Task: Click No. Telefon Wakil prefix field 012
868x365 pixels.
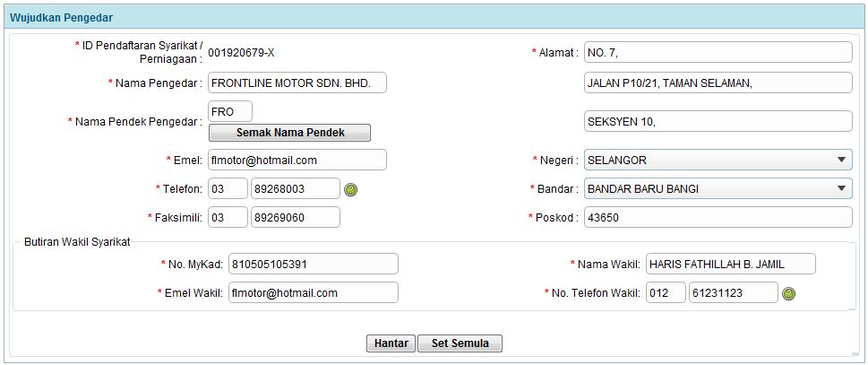Action: pos(666,293)
